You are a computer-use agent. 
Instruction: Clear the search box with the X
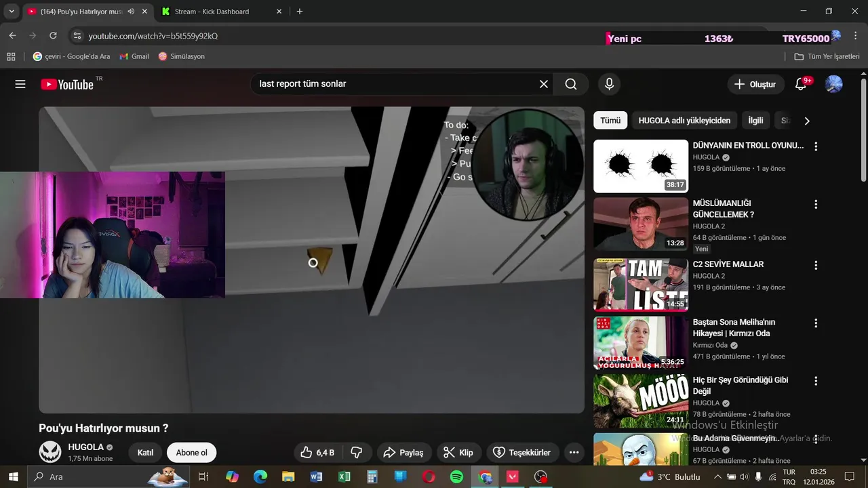pyautogui.click(x=543, y=84)
